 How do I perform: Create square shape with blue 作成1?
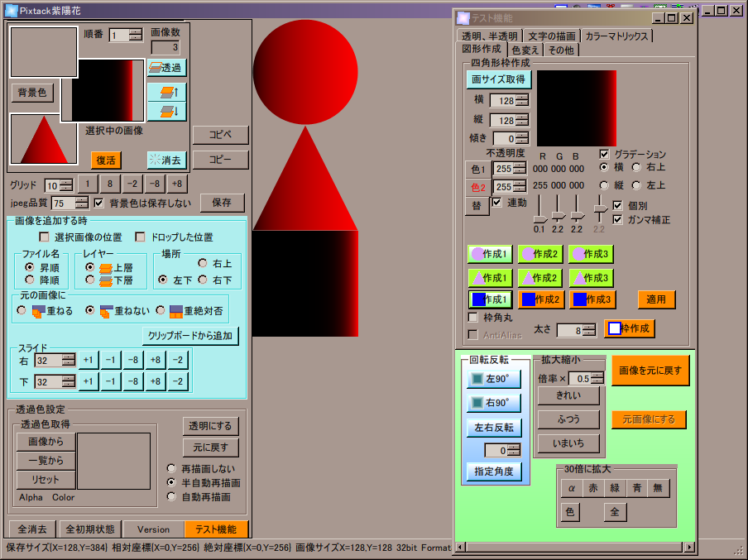[x=491, y=299]
